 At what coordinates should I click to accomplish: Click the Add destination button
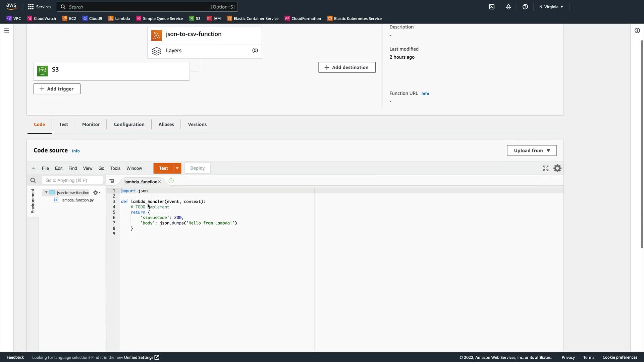tap(347, 67)
